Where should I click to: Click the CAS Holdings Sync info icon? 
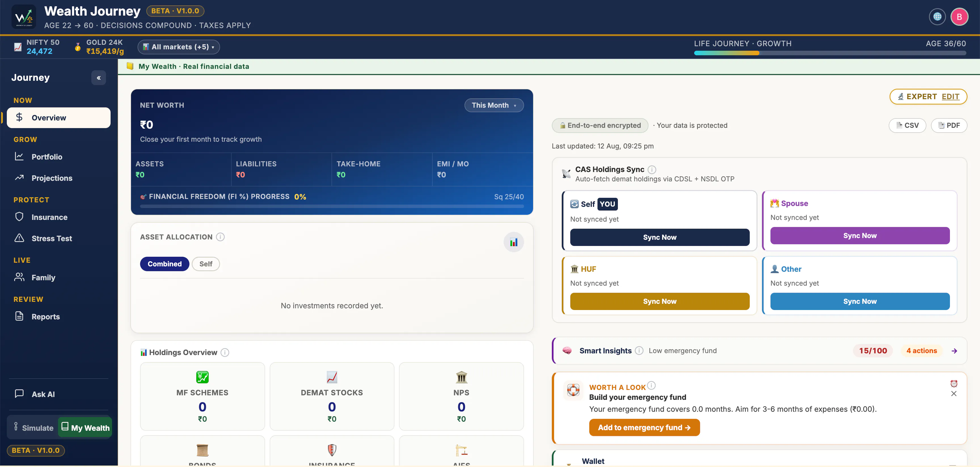point(652,170)
